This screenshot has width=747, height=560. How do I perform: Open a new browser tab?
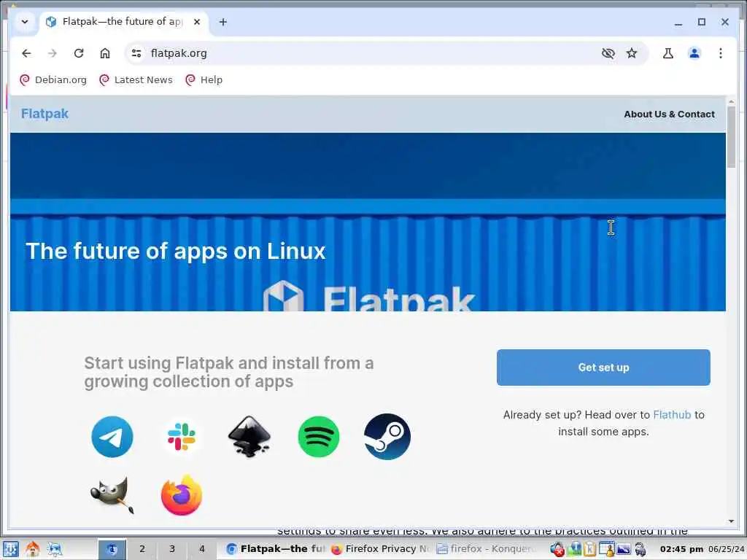(x=223, y=22)
